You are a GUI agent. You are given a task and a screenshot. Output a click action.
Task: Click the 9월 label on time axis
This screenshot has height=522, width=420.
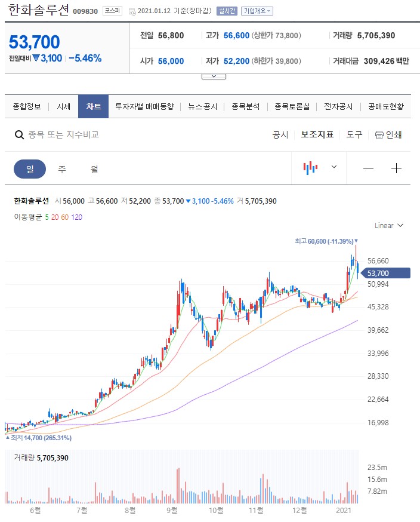pyautogui.click(x=172, y=510)
